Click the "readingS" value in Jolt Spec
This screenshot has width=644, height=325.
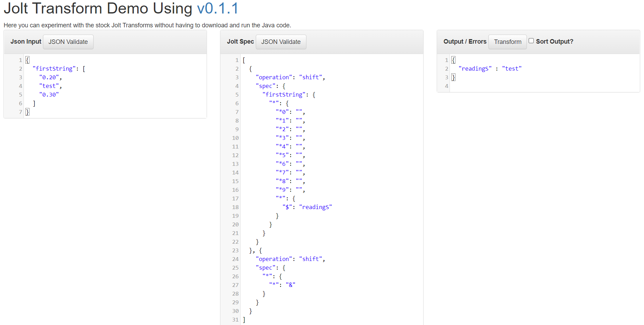pyautogui.click(x=315, y=207)
